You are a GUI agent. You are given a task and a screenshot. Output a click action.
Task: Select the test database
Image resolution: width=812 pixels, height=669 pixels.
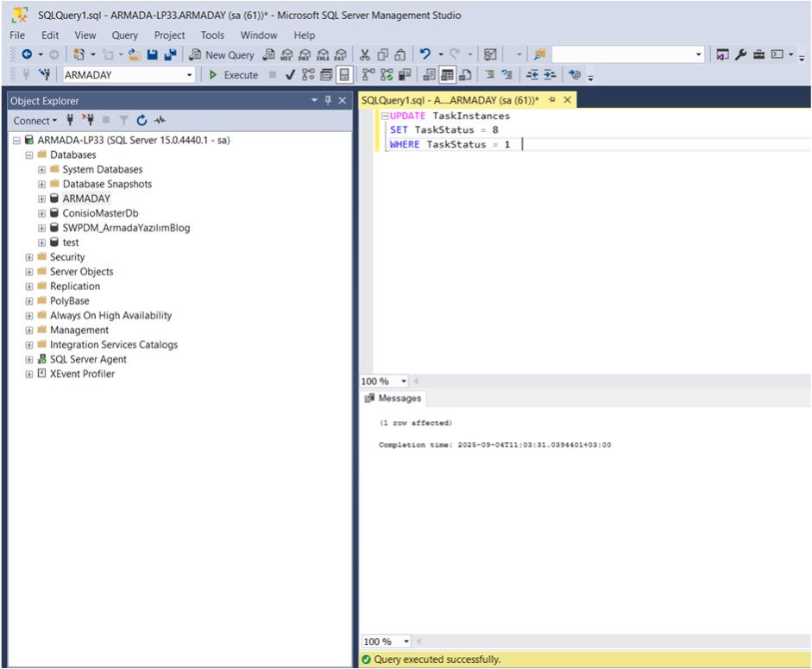tap(71, 242)
